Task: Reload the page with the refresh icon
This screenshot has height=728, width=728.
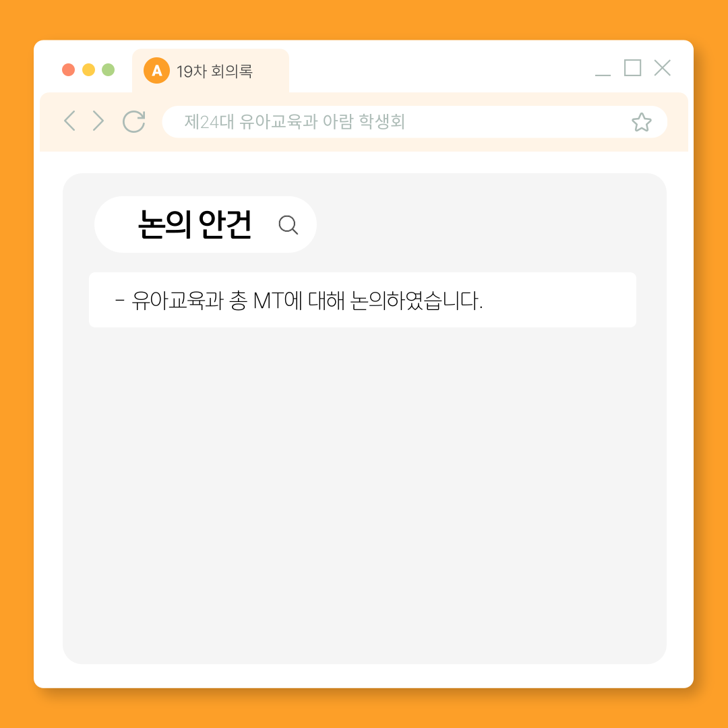Action: click(133, 121)
